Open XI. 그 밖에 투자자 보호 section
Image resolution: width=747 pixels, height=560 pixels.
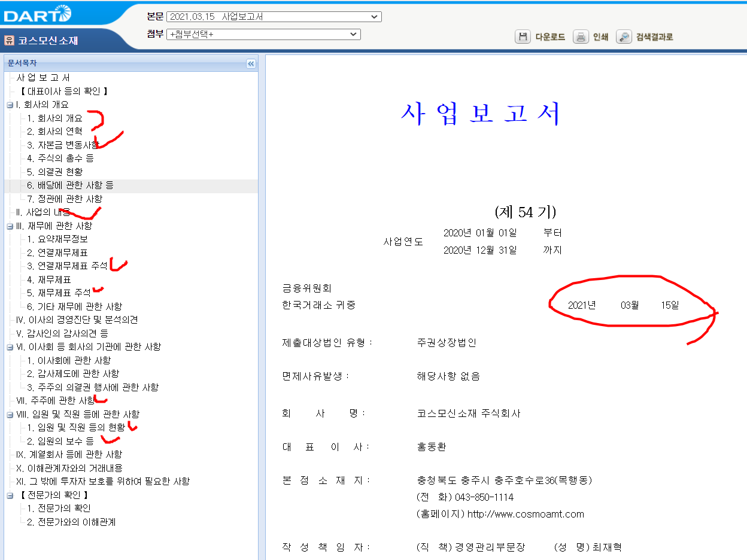(103, 482)
